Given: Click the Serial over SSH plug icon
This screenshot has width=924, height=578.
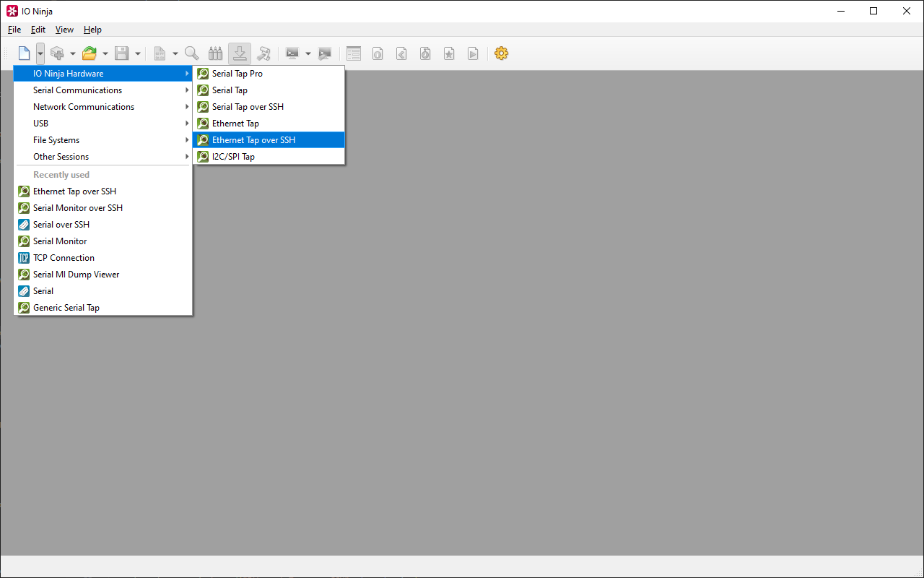Looking at the screenshot, I should tap(24, 225).
